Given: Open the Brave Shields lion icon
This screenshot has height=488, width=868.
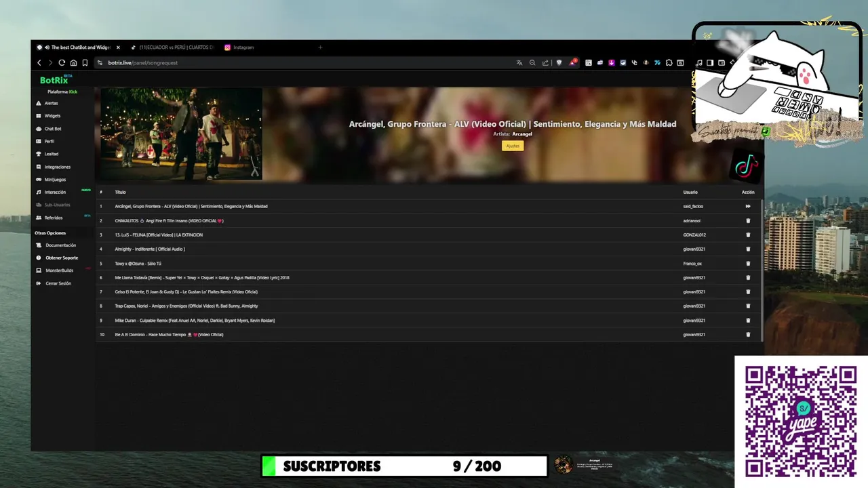Looking at the screenshot, I should pyautogui.click(x=559, y=62).
